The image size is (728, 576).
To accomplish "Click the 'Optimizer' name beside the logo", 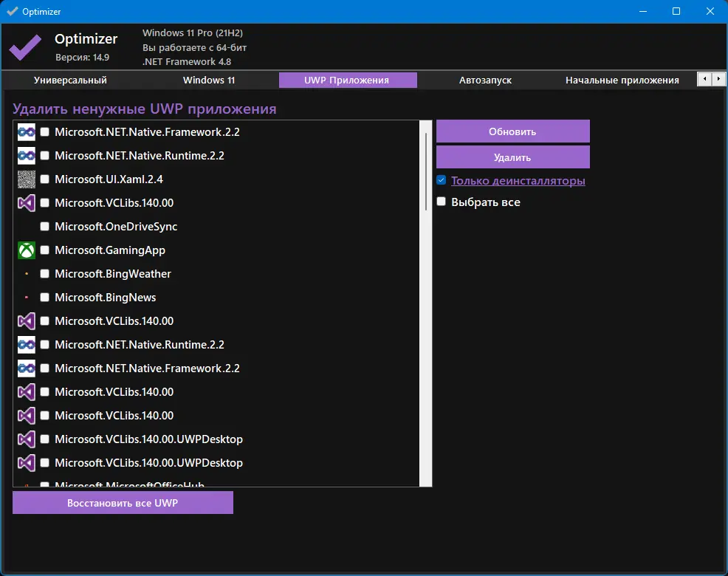I will pos(86,39).
